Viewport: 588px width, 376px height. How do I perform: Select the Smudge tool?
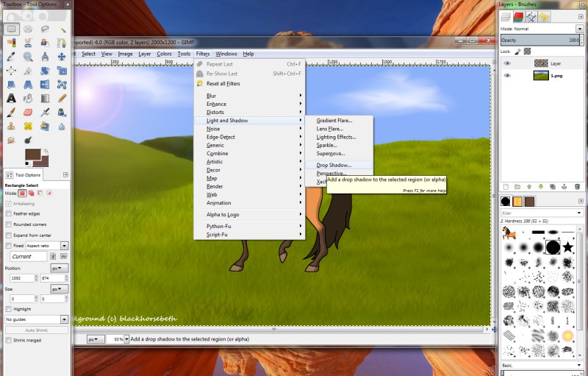tap(11, 140)
